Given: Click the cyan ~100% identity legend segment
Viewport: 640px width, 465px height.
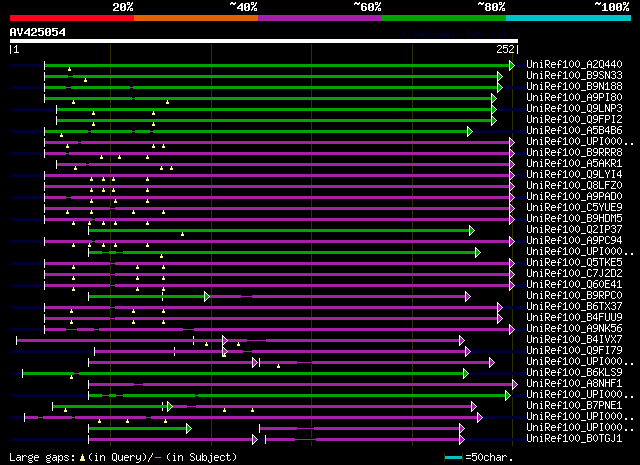Looking at the screenshot, I should pyautogui.click(x=569, y=18).
